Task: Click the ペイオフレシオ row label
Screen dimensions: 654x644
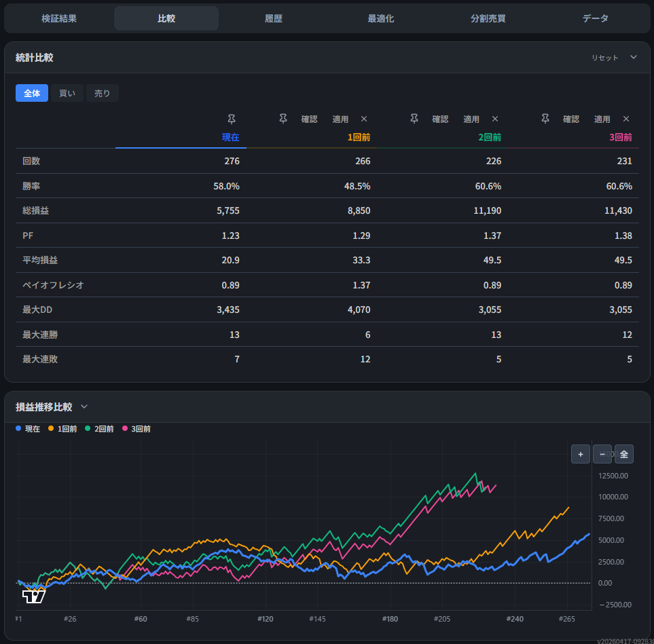Action: 54,285
